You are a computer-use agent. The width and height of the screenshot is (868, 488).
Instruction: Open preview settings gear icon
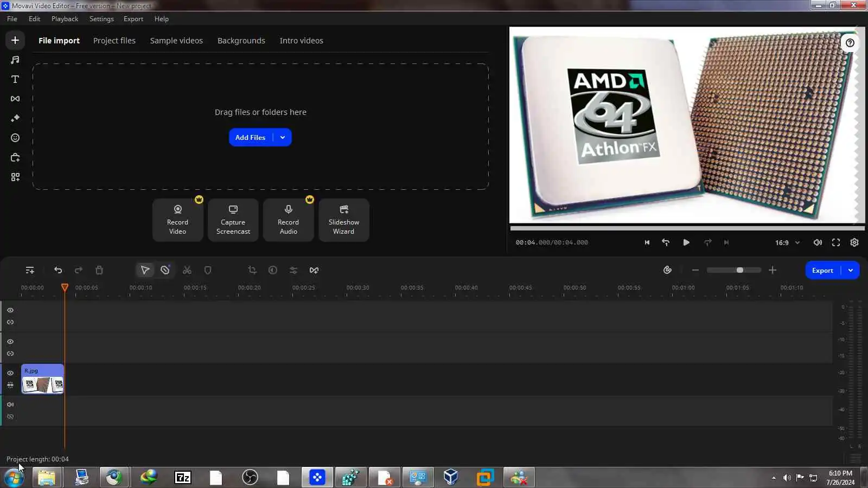point(854,242)
